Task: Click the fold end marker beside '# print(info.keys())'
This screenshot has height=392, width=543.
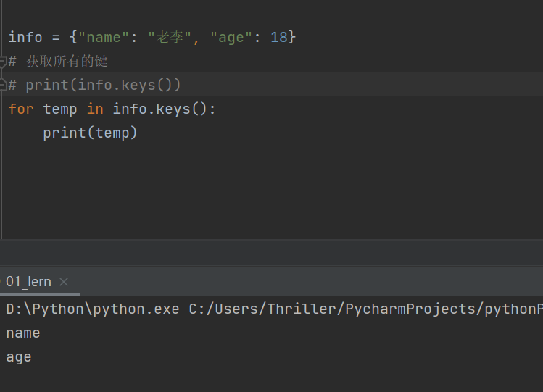Action: [x=3, y=85]
